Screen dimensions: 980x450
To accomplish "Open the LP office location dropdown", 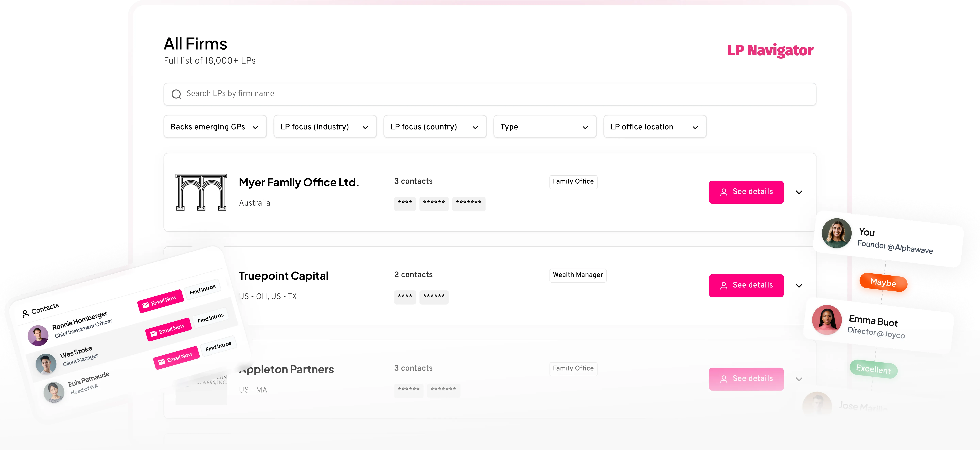I will (x=655, y=127).
